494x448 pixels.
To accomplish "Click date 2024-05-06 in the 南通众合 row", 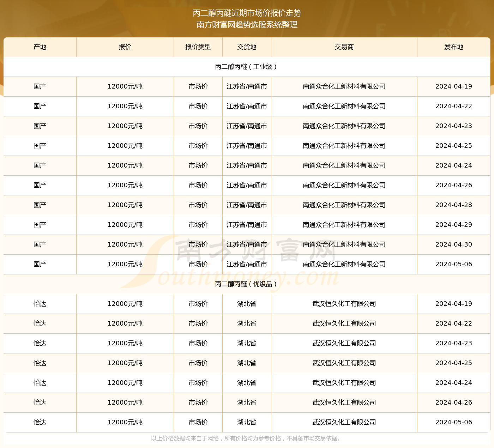I will (453, 264).
